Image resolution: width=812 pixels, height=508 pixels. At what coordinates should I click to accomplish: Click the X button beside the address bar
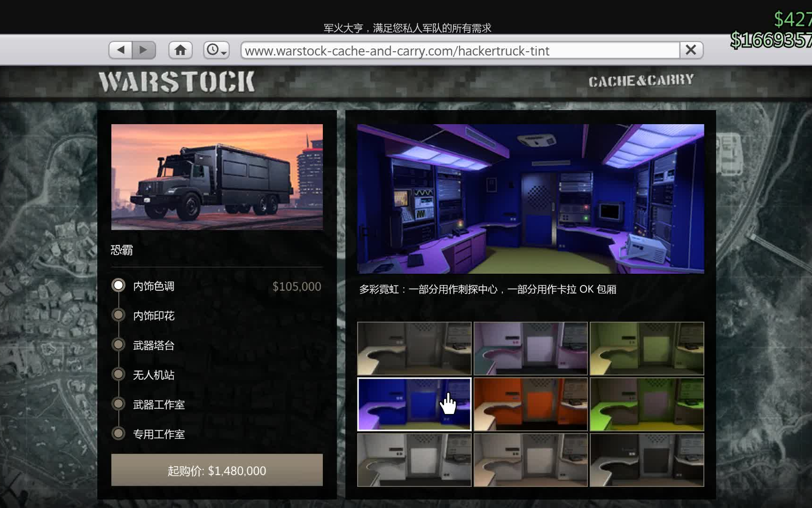(x=691, y=50)
